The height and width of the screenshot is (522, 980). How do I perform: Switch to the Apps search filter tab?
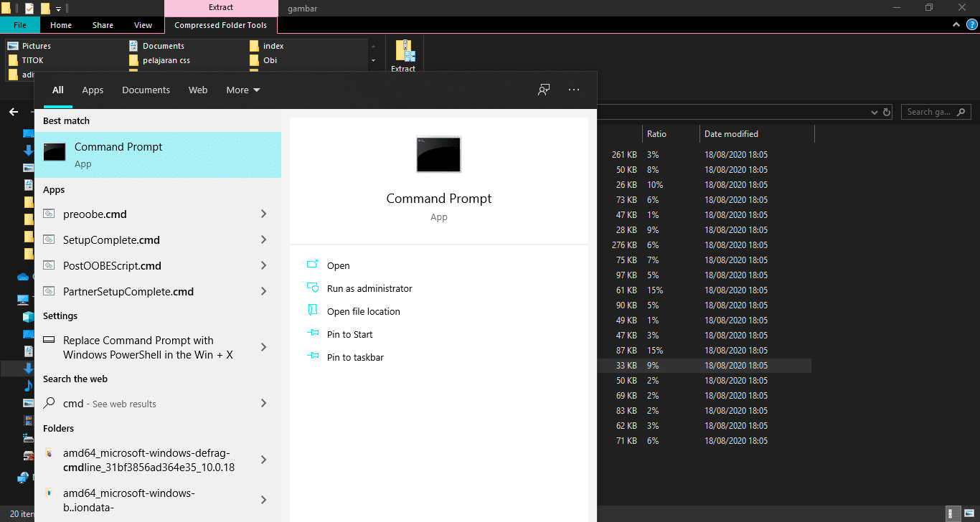[x=93, y=90]
